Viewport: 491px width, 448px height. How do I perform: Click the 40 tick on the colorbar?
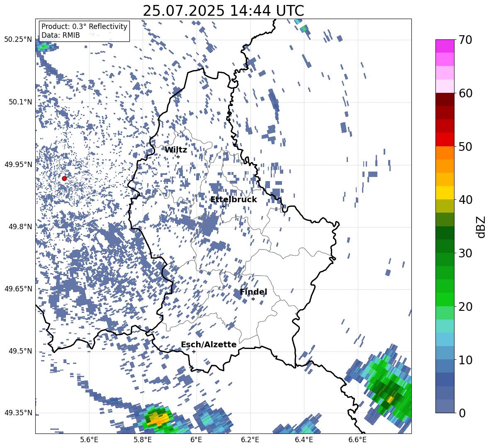pyautogui.click(x=465, y=200)
